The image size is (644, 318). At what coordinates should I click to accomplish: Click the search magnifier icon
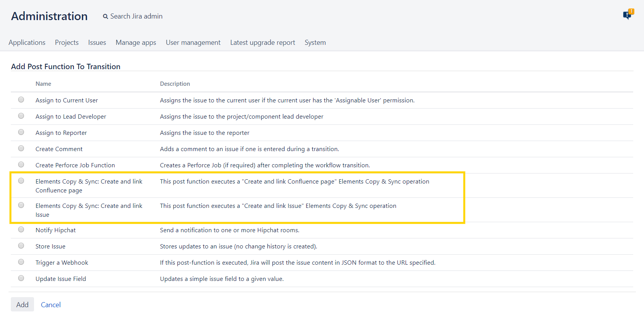point(105,17)
